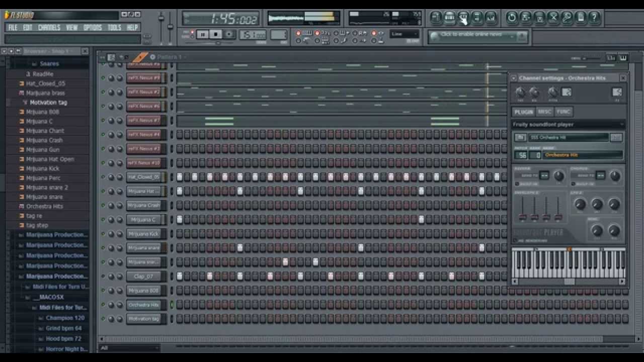The image size is (644, 362).
Task: Enable the HQ rendering checkbox
Action: (x=515, y=240)
